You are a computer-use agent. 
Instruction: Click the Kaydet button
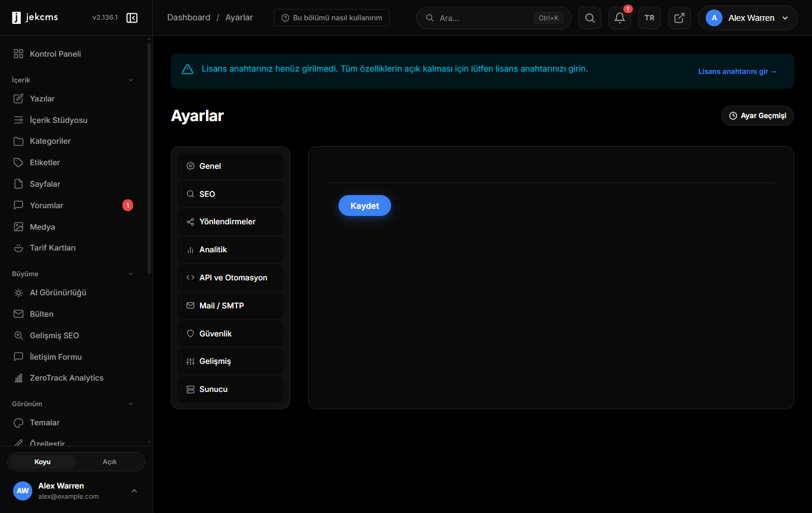tap(365, 205)
